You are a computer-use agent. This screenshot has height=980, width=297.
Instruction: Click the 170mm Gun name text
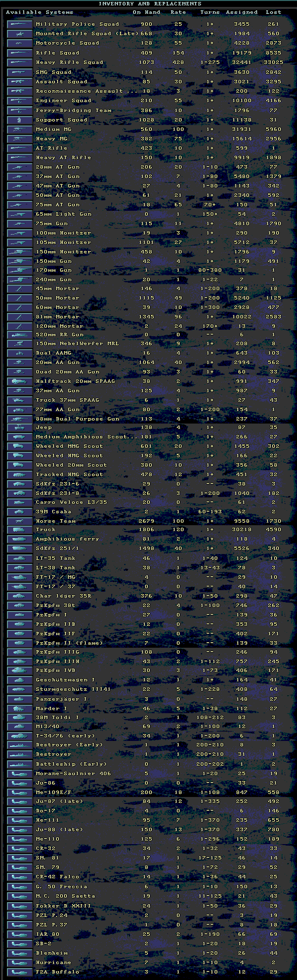[x=54, y=270]
